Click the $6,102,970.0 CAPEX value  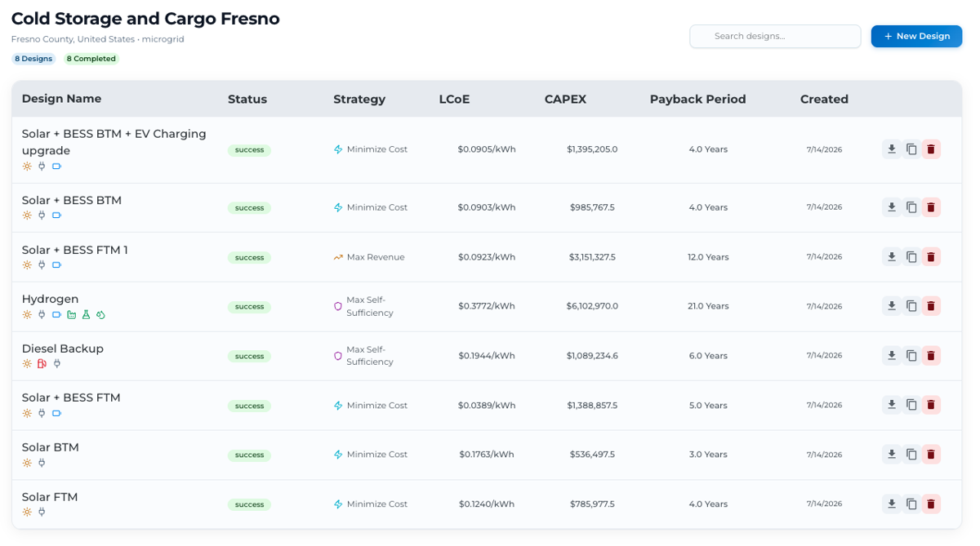coord(592,306)
